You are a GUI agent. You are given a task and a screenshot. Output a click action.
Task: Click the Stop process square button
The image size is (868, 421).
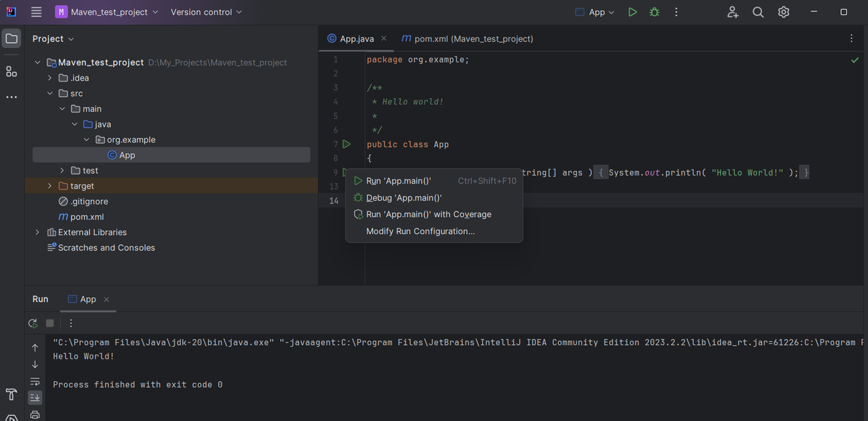50,323
